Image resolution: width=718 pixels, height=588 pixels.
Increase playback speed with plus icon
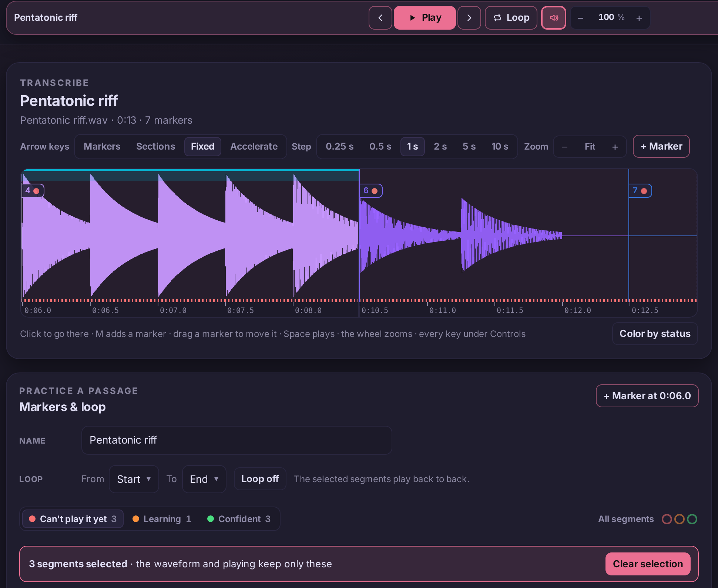coord(639,18)
